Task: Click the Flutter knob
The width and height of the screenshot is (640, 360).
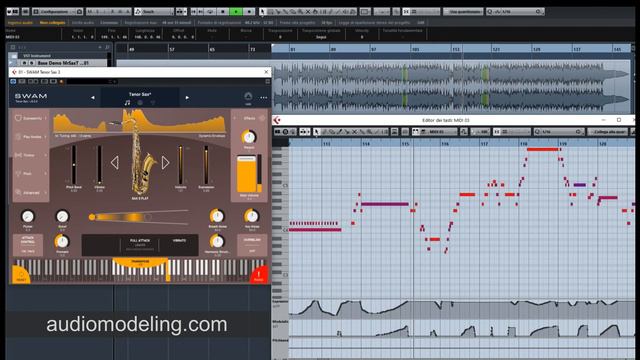Action: coord(27,217)
